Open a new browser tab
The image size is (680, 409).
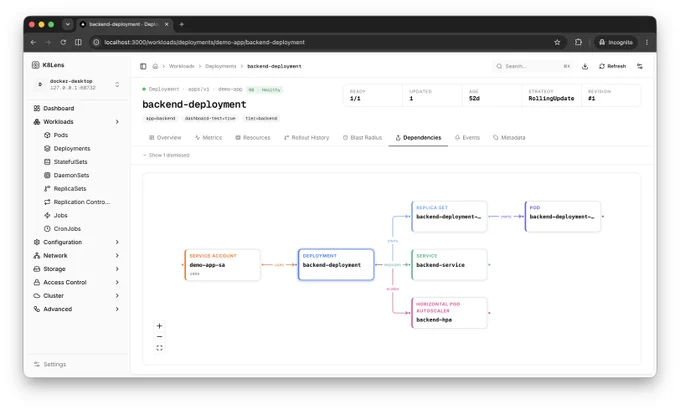coord(182,25)
